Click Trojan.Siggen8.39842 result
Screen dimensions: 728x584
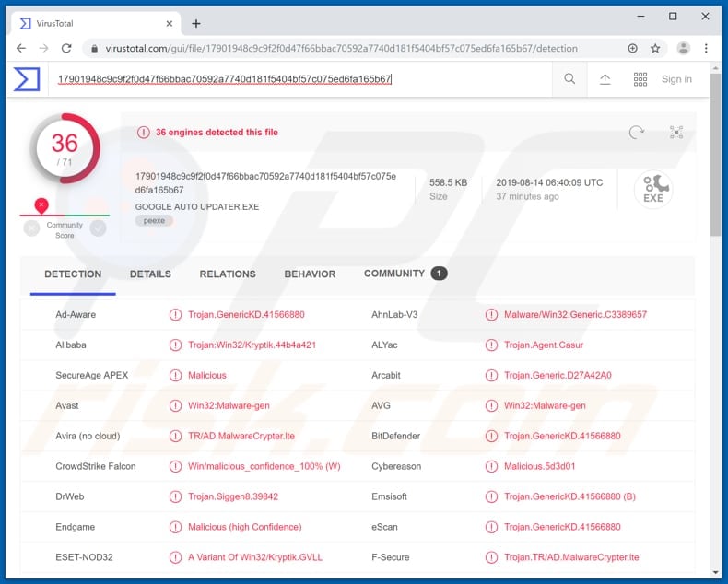pyautogui.click(x=233, y=496)
